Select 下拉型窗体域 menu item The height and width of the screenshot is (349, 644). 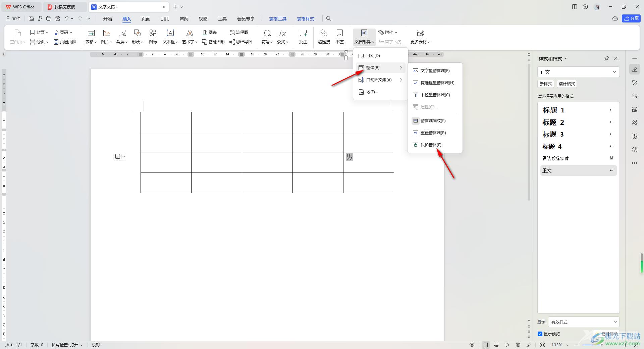pyautogui.click(x=435, y=95)
